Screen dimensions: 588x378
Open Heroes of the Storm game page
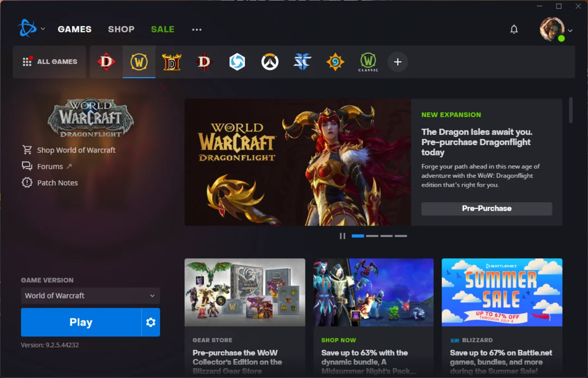[x=237, y=61]
